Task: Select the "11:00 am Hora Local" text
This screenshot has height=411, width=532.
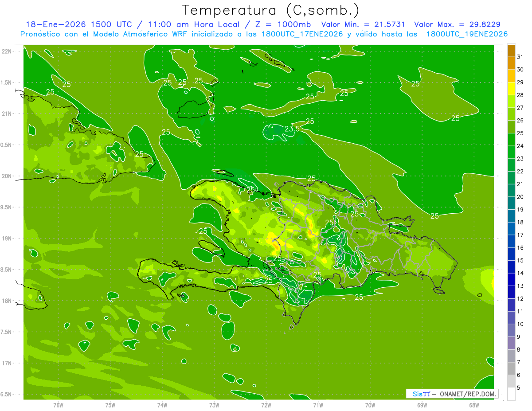Action: click(192, 24)
